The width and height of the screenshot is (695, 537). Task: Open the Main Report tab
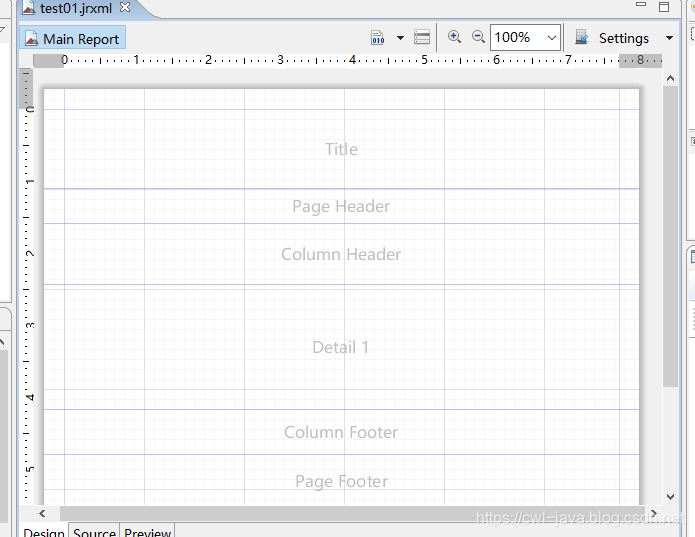pyautogui.click(x=73, y=38)
